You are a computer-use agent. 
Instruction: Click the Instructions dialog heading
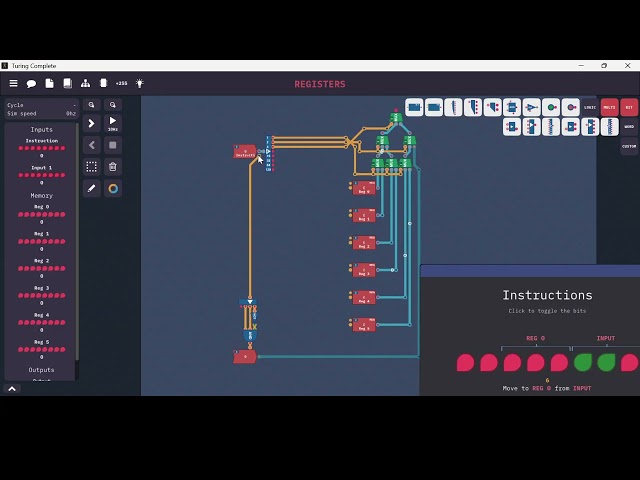pos(547,295)
